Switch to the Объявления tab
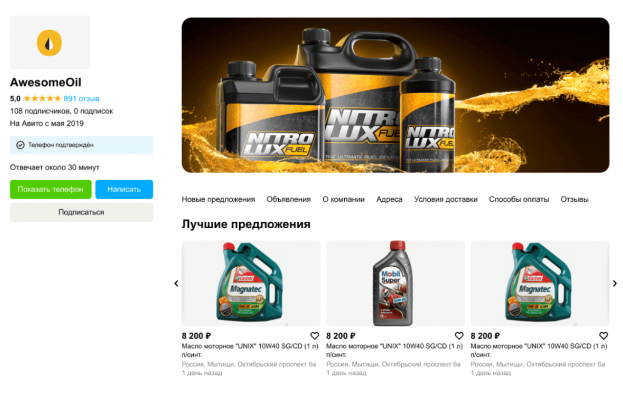The image size is (623, 401). pyautogui.click(x=288, y=199)
